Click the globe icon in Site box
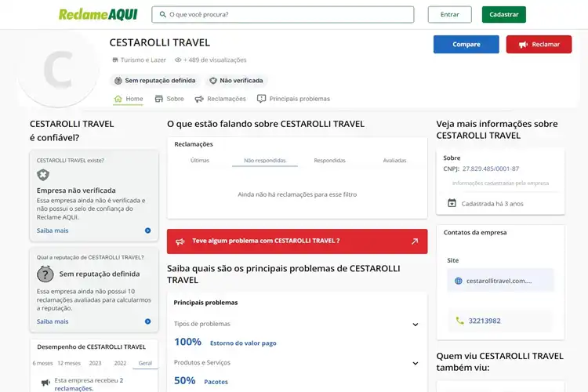Image resolution: width=588 pixels, height=392 pixels. (459, 281)
